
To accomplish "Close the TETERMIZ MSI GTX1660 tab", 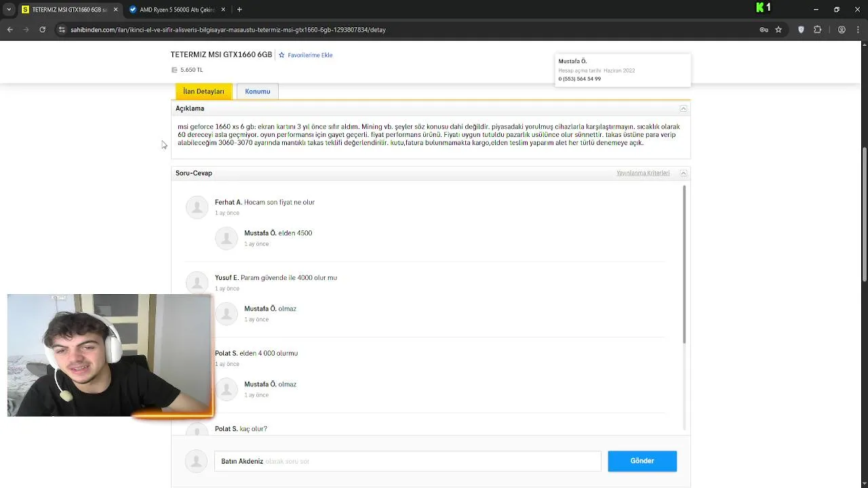I will (x=115, y=9).
